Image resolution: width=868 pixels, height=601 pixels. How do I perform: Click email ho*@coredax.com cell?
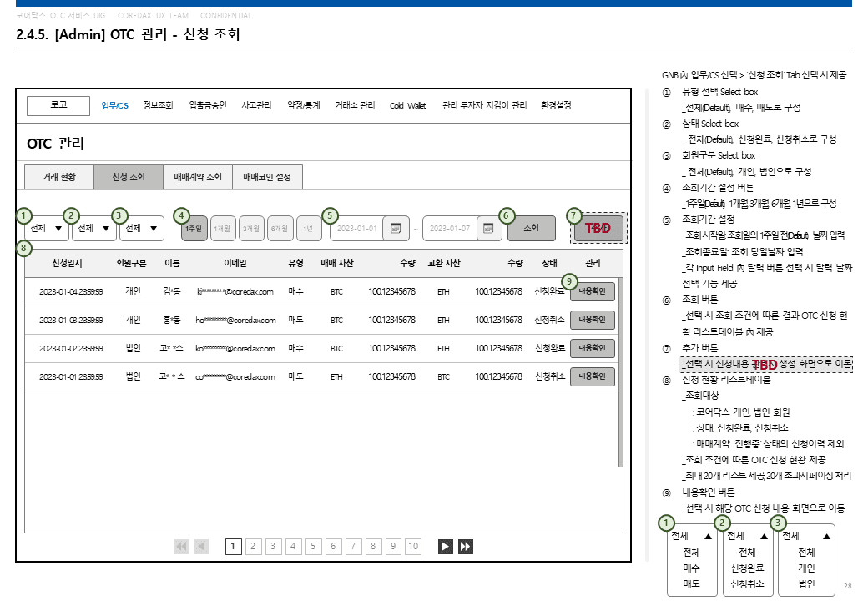coord(236,320)
